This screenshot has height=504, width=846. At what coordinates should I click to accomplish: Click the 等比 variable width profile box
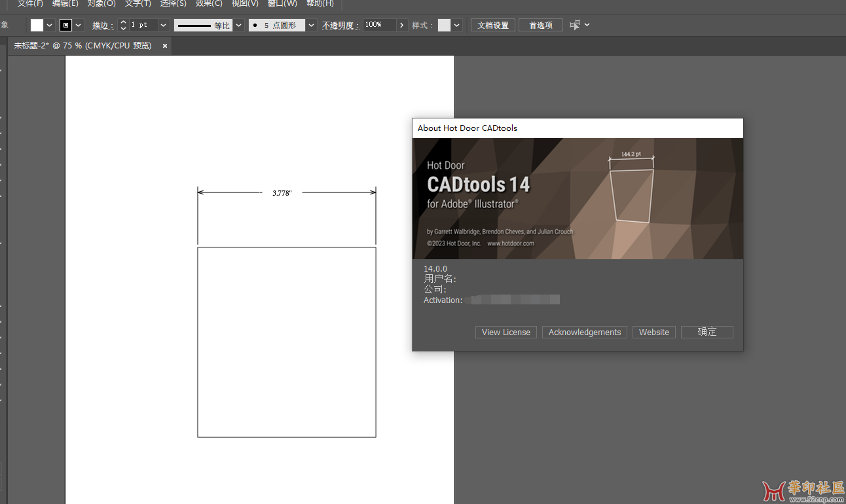203,25
